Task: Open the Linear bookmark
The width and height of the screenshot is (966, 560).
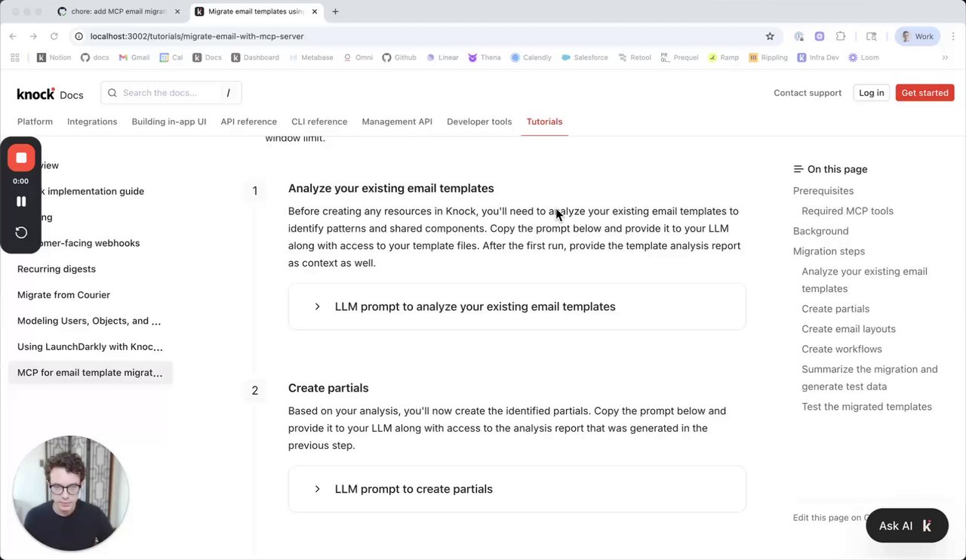Action: 442,57
